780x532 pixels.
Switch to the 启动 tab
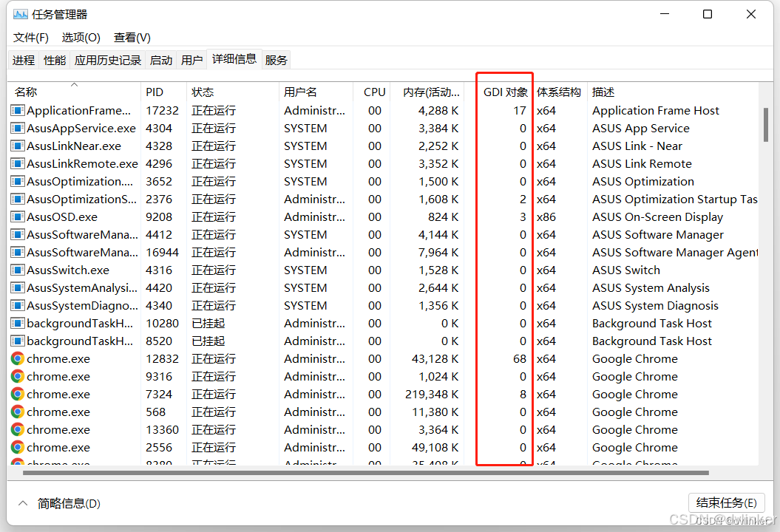point(161,60)
